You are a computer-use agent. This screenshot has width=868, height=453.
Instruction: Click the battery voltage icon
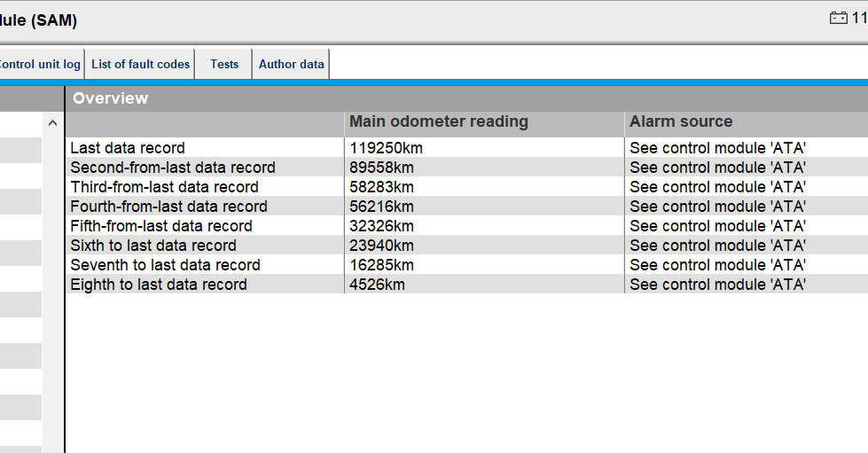coord(838,18)
